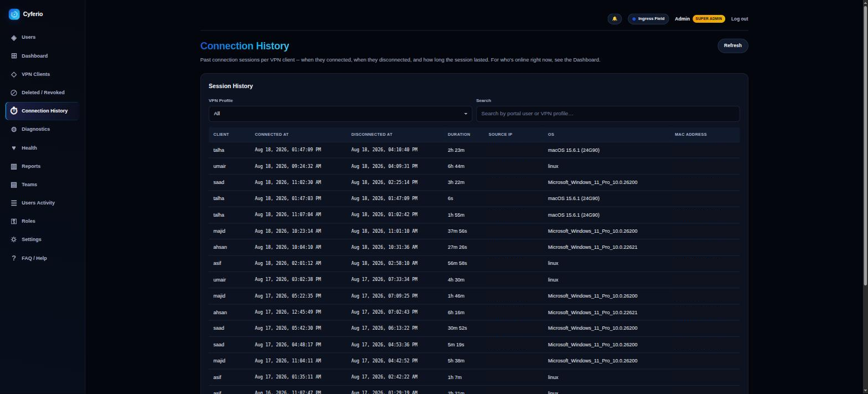The image size is (868, 394).
Task: Open Deleted / Revoked section
Action: [43, 93]
